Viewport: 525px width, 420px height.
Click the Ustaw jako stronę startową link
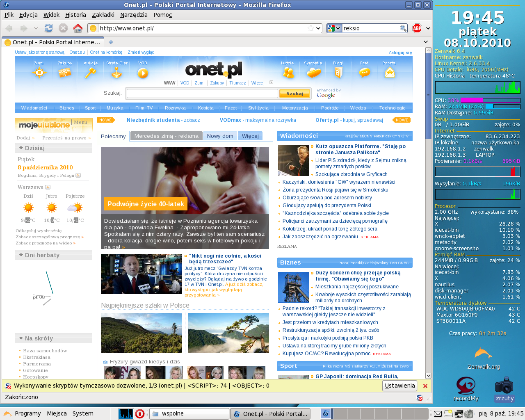pos(40,52)
